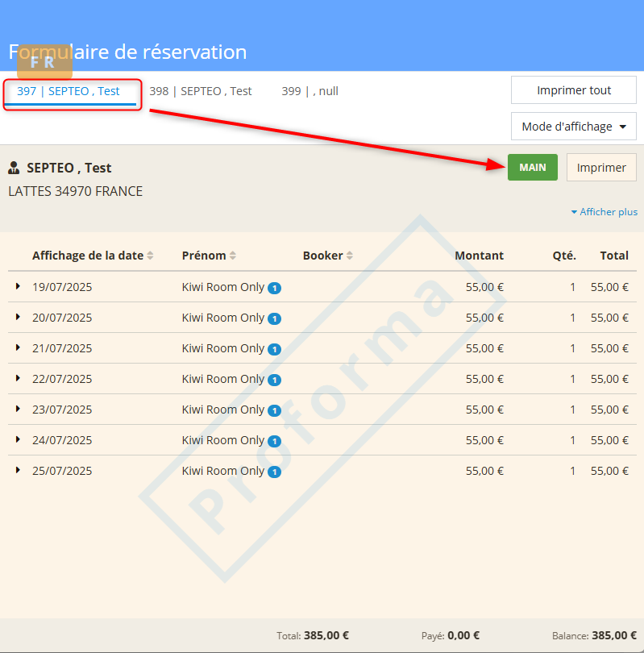Expand the 19/07/2025 row
Image resolution: width=644 pixels, height=653 pixels.
pos(18,286)
